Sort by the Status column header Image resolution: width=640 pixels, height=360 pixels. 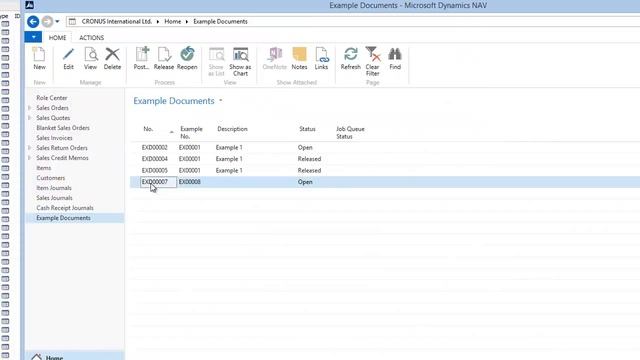[307, 129]
